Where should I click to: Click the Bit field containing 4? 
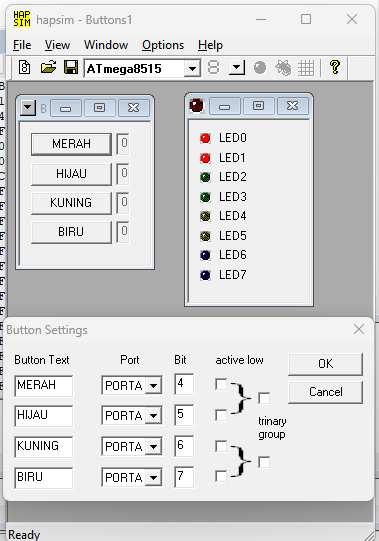pos(184,384)
